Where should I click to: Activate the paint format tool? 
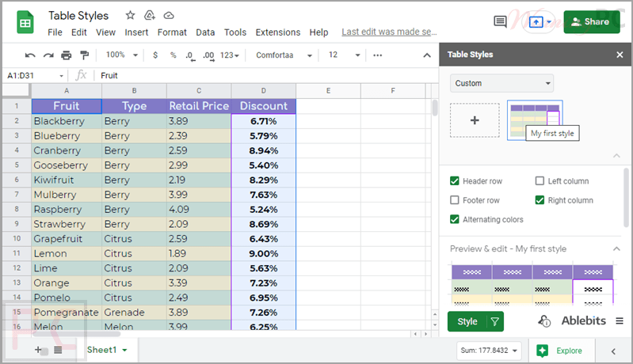point(84,55)
